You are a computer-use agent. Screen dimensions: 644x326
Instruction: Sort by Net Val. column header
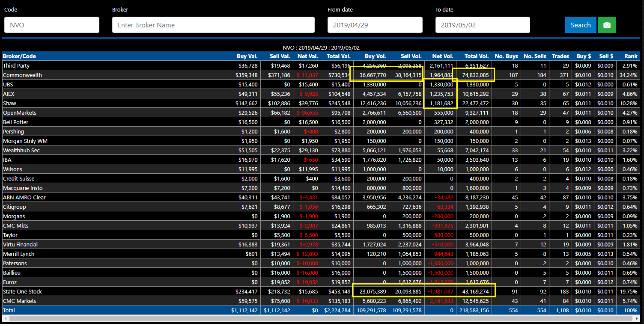[307, 56]
